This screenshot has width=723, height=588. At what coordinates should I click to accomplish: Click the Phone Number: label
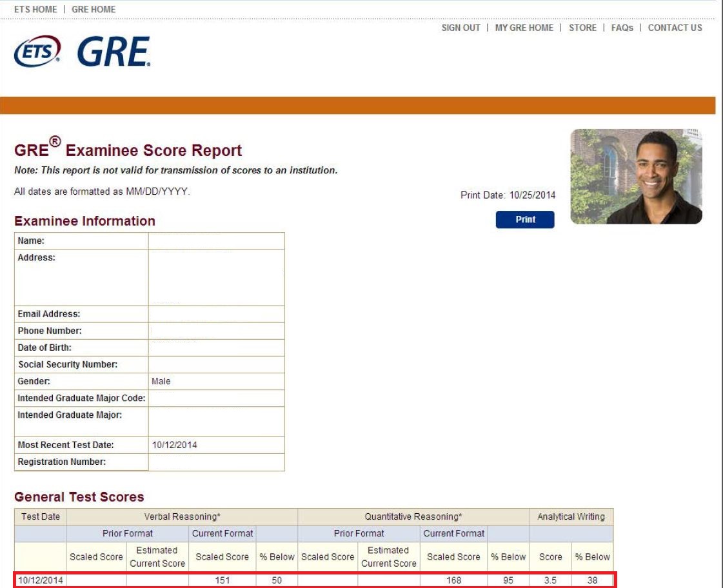point(49,331)
